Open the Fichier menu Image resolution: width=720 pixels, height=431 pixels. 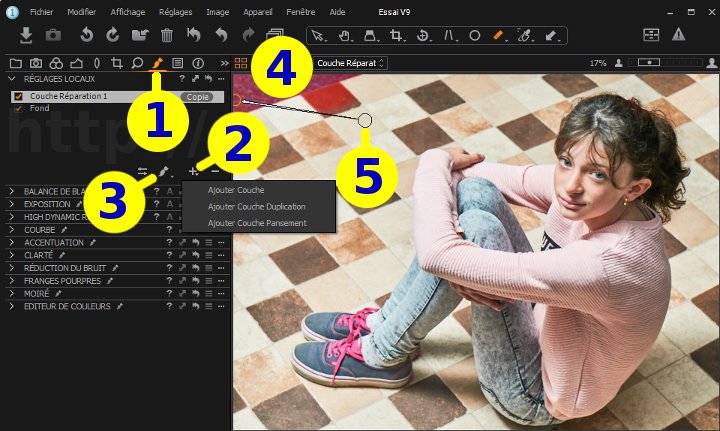coord(41,12)
